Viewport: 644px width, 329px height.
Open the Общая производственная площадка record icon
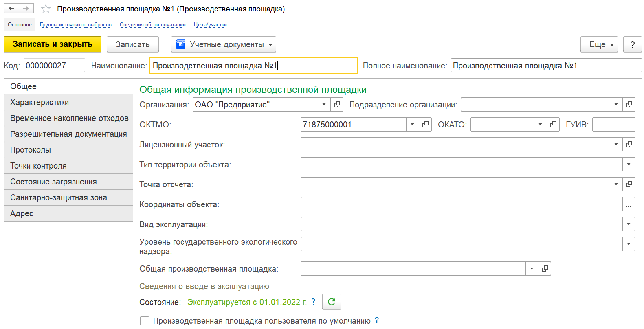click(x=545, y=269)
